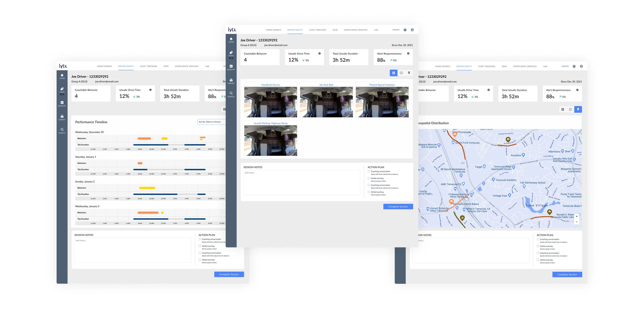Click info icon on Unsafe Drive Time card

[319, 54]
